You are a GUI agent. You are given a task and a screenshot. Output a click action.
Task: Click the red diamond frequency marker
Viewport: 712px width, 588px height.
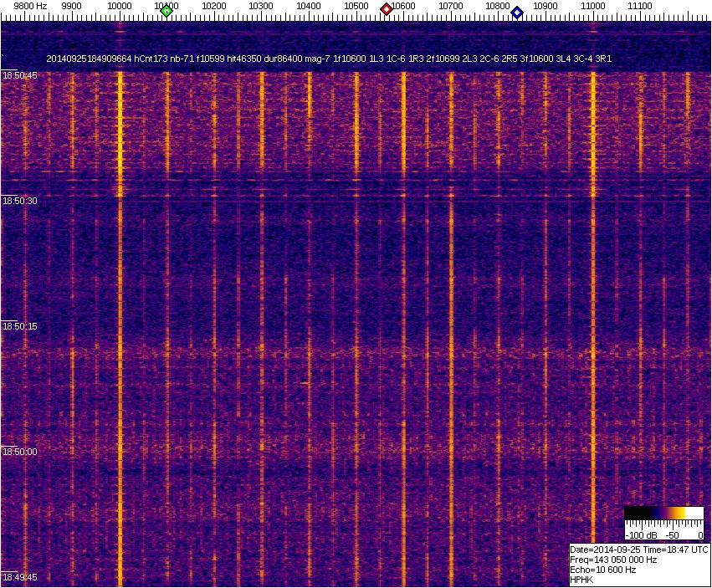[x=387, y=9]
